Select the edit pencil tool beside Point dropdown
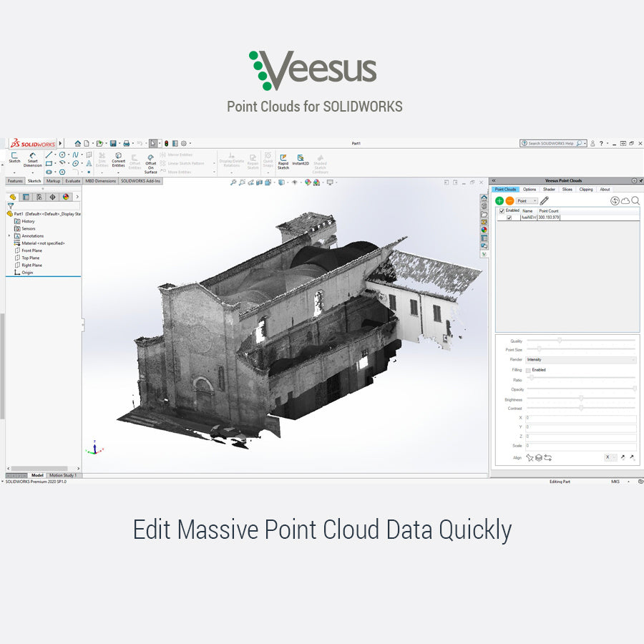 (x=544, y=200)
